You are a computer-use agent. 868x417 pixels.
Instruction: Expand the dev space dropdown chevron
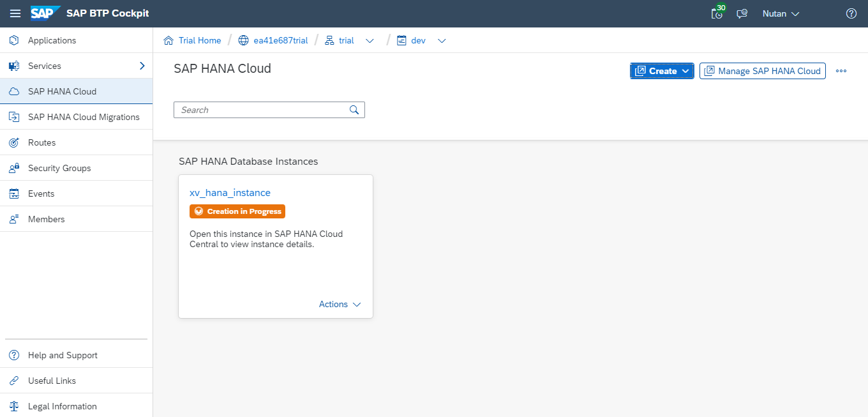point(442,40)
